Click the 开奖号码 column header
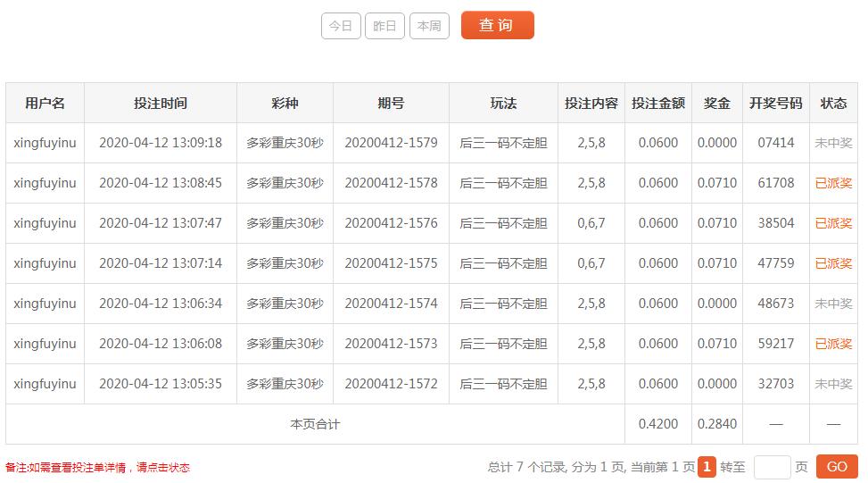This screenshot has height=483, width=868. [775, 103]
